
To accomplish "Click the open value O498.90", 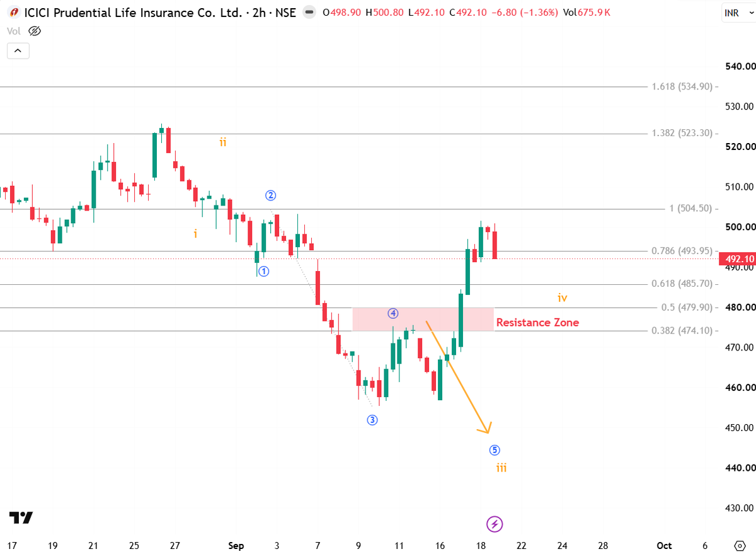I will 341,13.
